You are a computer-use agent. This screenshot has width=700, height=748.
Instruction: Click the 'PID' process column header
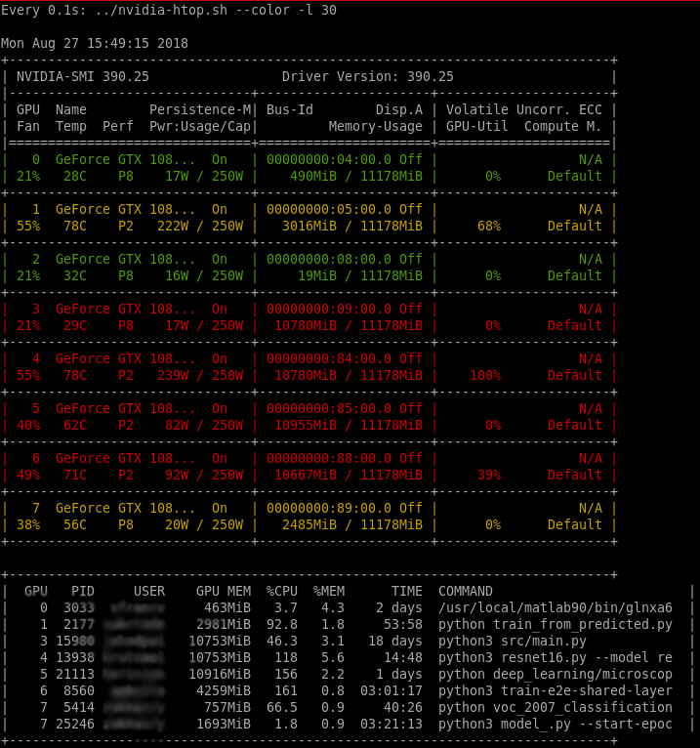pos(83,592)
